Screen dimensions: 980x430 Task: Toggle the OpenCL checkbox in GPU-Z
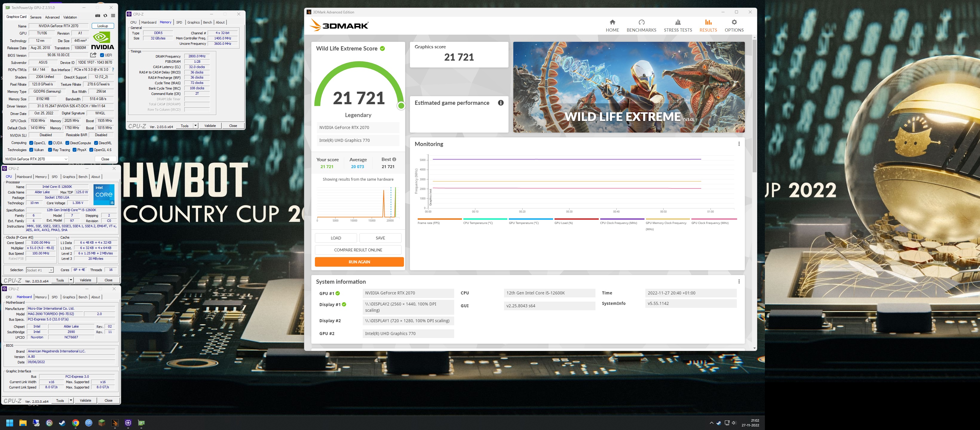point(30,143)
